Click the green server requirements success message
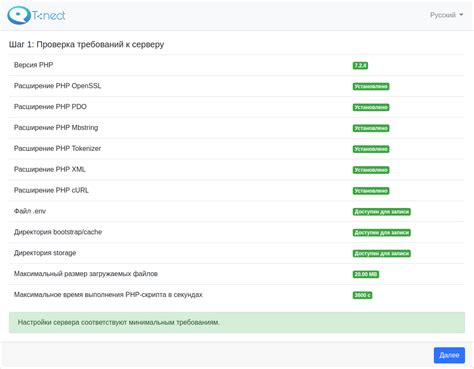The image size is (474, 369). coord(237,322)
